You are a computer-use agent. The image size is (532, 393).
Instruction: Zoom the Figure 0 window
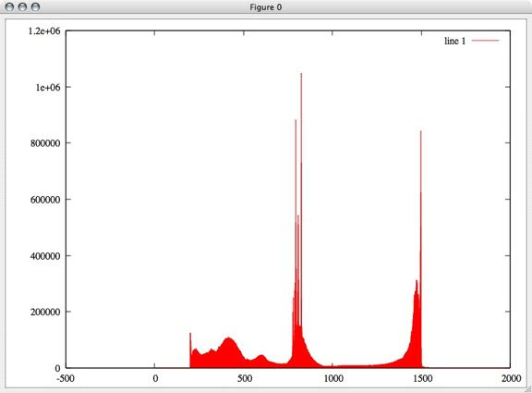[35, 6]
